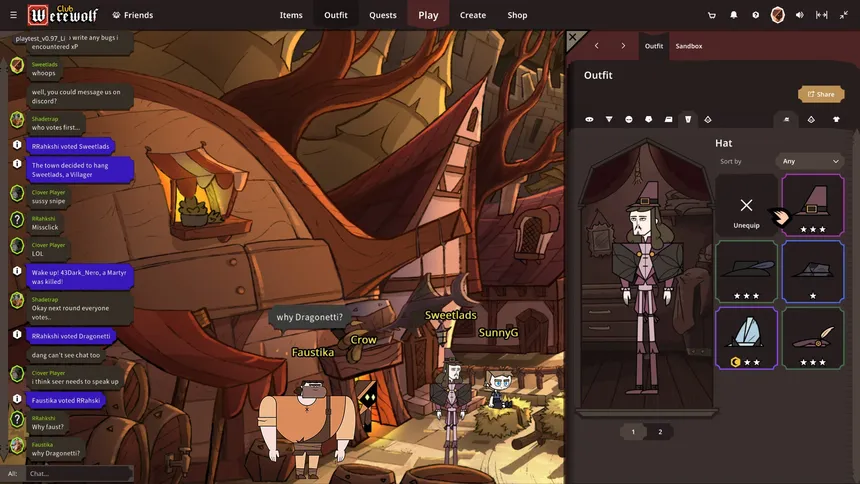Open the notifications bell

pos(734,15)
